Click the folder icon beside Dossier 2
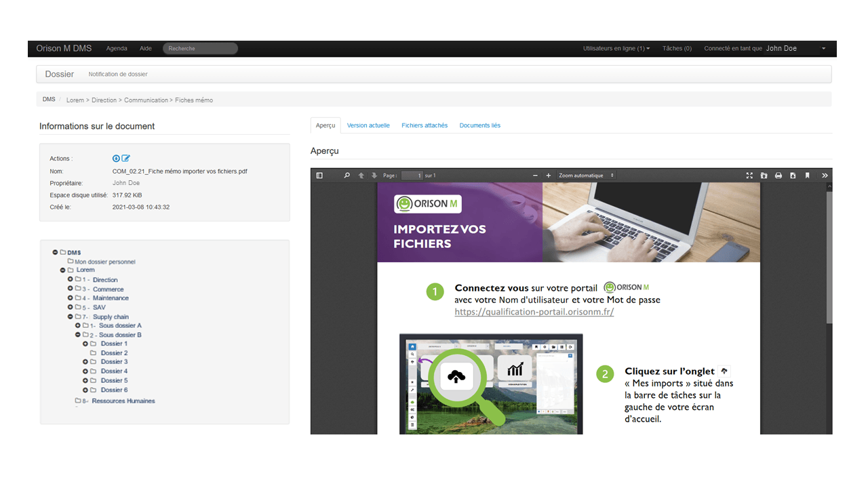The width and height of the screenshot is (868, 488). tap(94, 352)
